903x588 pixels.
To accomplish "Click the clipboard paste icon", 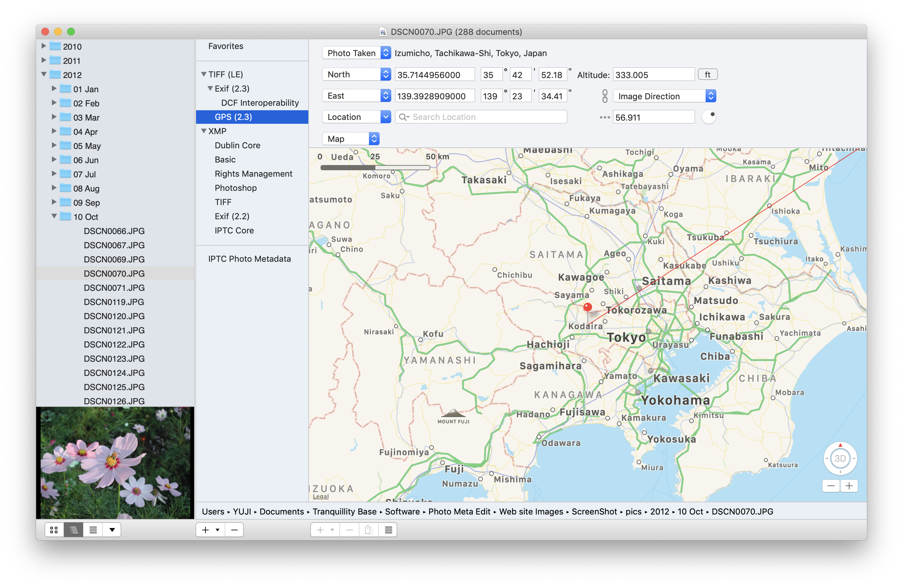I will (368, 530).
